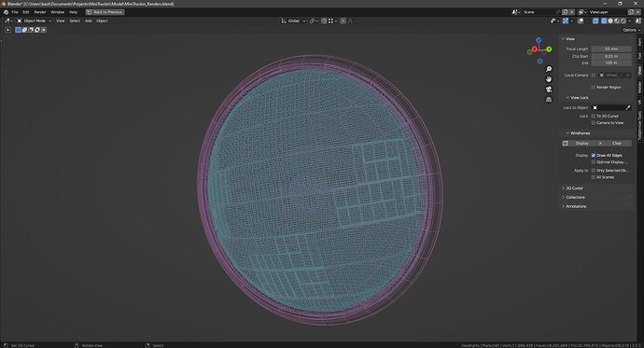Switch to material preview shading mode
Screen dimensions: 644x348
coord(617,21)
